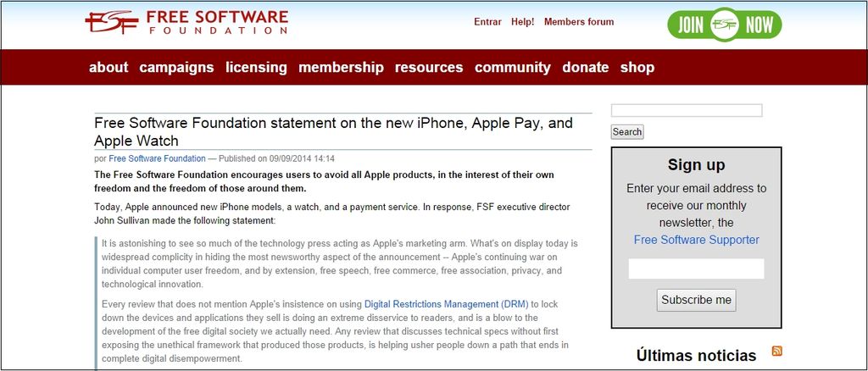
Task: Focus the newsletter email address field
Action: click(697, 269)
